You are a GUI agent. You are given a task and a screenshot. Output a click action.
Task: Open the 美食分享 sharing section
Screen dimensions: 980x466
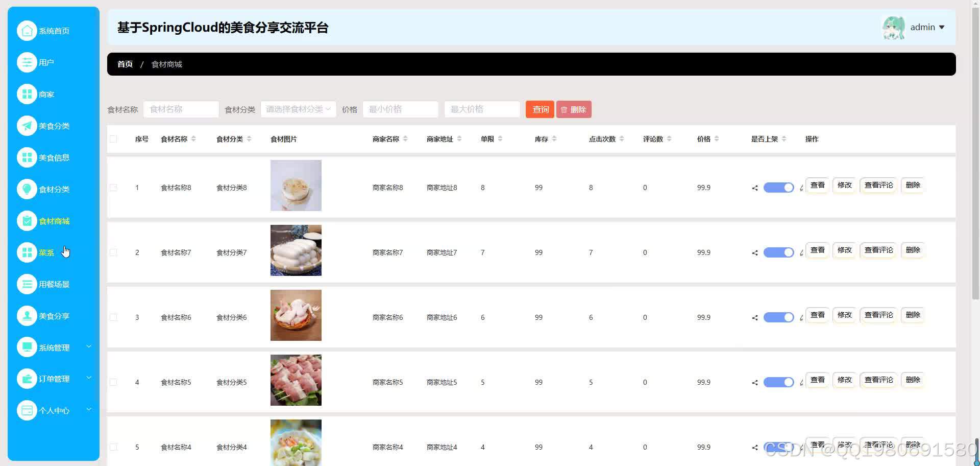(x=27, y=315)
